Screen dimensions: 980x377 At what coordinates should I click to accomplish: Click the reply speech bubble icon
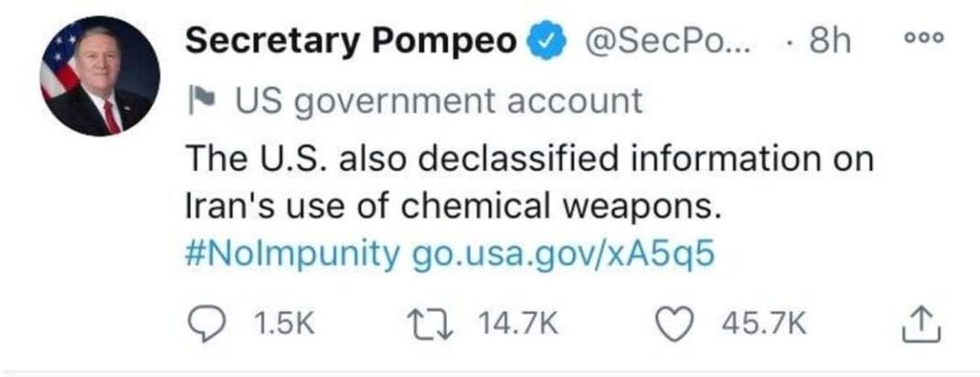[x=205, y=325]
